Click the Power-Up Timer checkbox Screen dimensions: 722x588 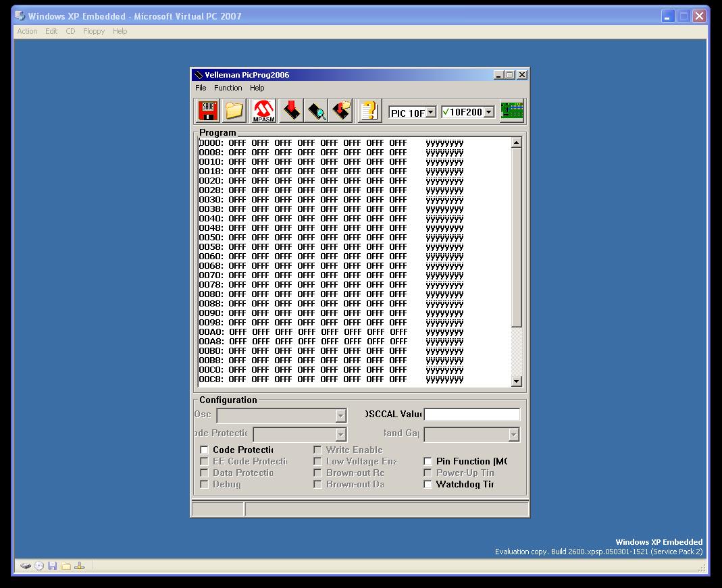click(428, 473)
